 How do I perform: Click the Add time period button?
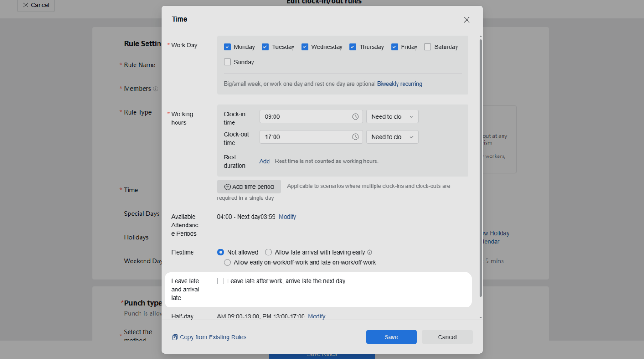tap(249, 187)
